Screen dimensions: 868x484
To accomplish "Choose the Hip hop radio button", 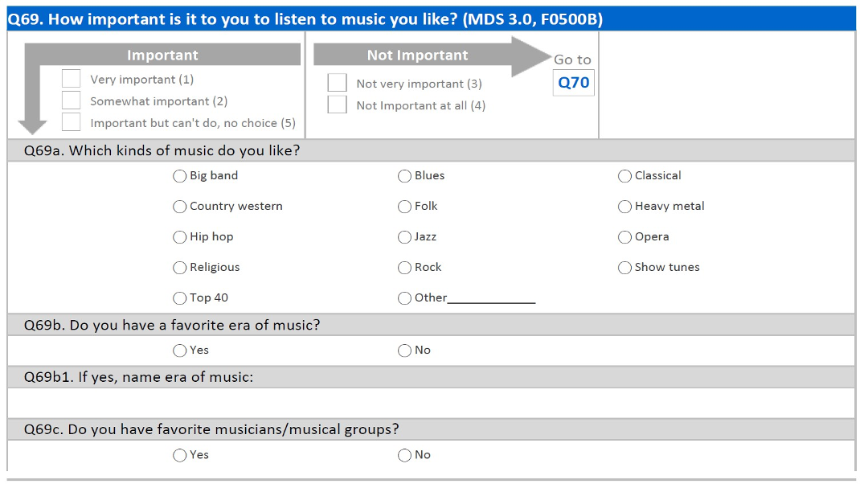I will tap(180, 236).
